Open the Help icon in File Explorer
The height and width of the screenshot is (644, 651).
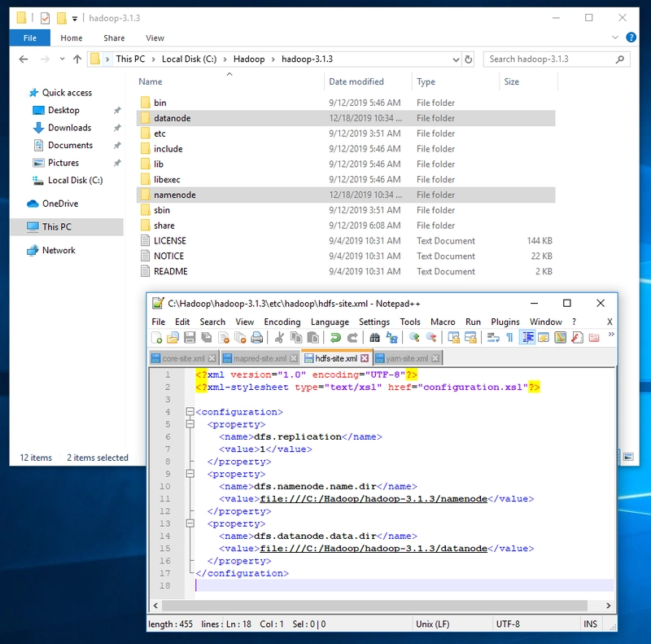pyautogui.click(x=630, y=37)
